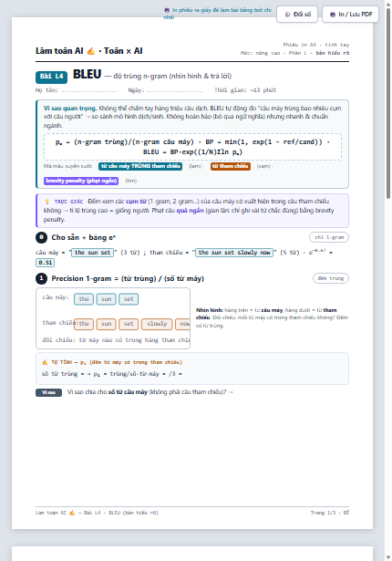The height and width of the screenshot is (561, 392).
Task: Click the lightbulb icon beside TRỰC GIÁC
Action: (46, 202)
